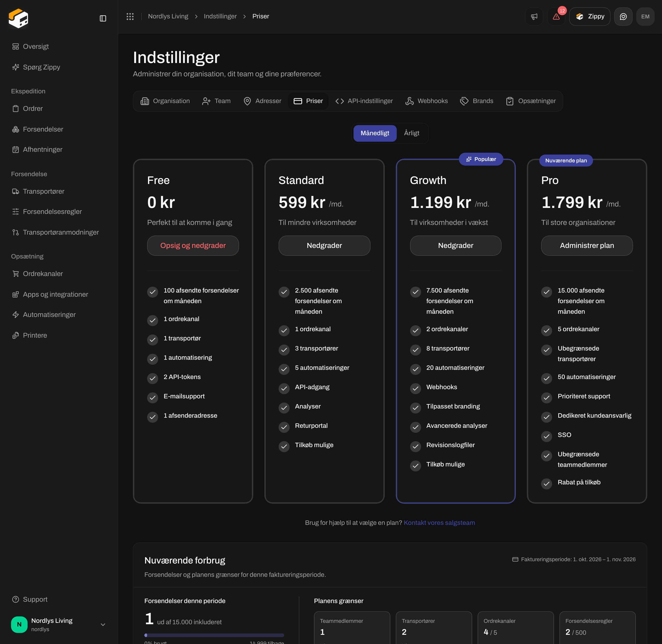
Task: Switch to the Adresser tab
Action: (262, 101)
